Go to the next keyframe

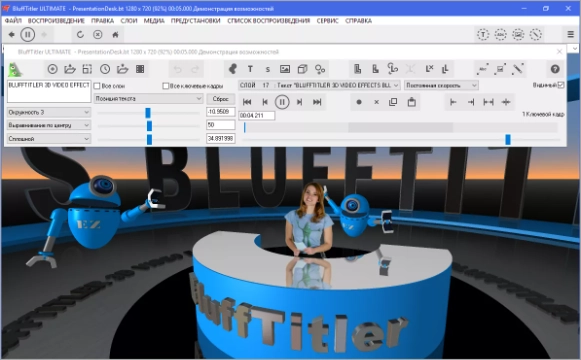click(299, 102)
